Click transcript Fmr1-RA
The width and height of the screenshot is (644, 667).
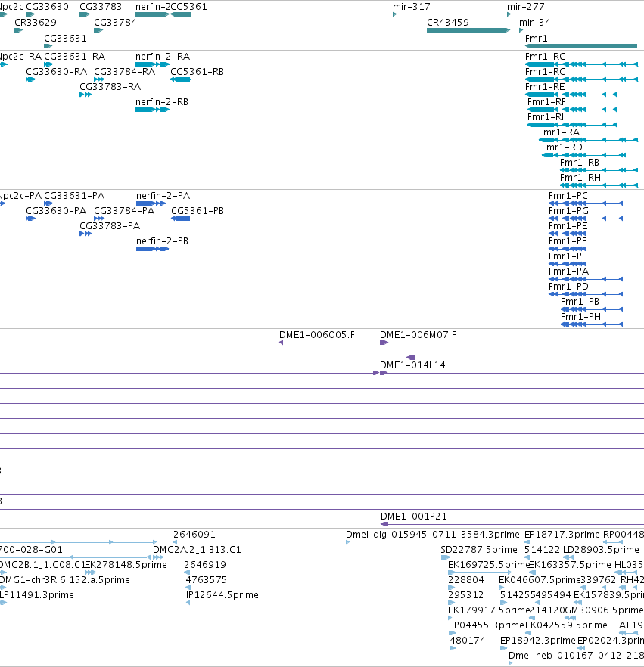[588, 140]
